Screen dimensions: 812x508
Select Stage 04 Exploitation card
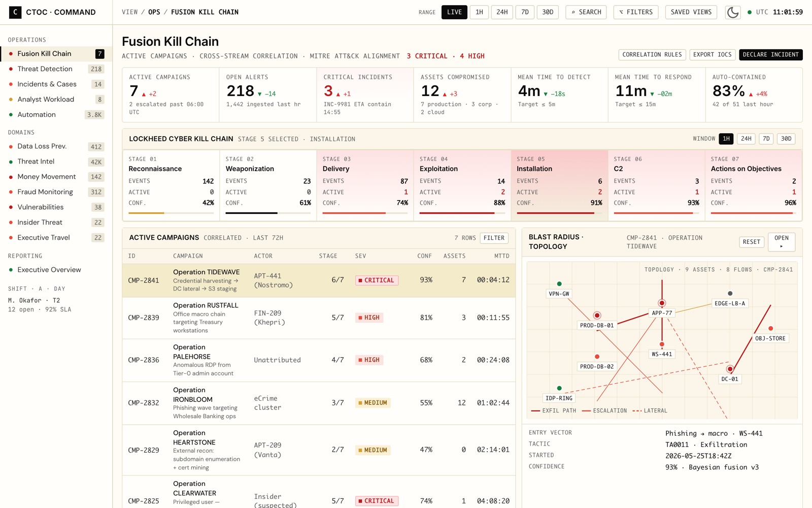(x=462, y=185)
